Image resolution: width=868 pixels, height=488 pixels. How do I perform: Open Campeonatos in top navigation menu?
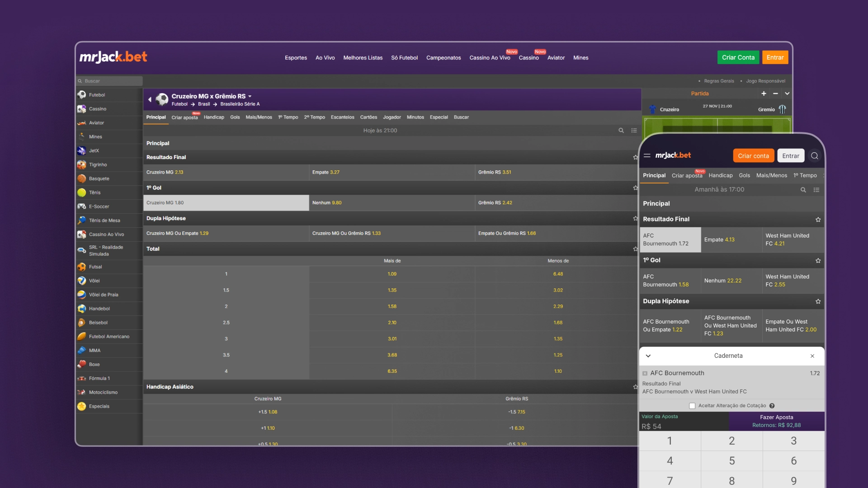pos(443,58)
